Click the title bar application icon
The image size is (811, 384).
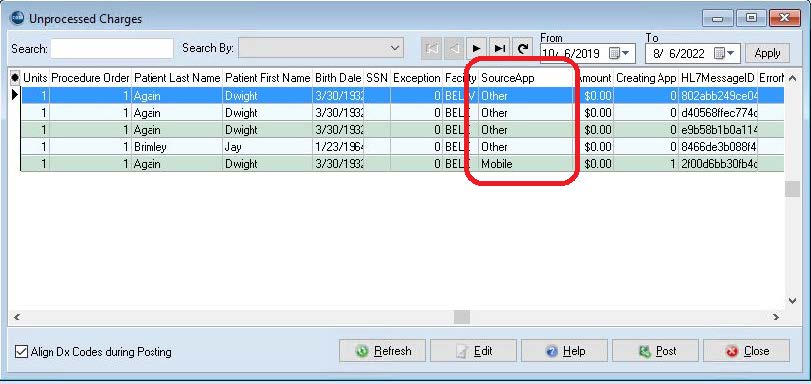pos(17,18)
